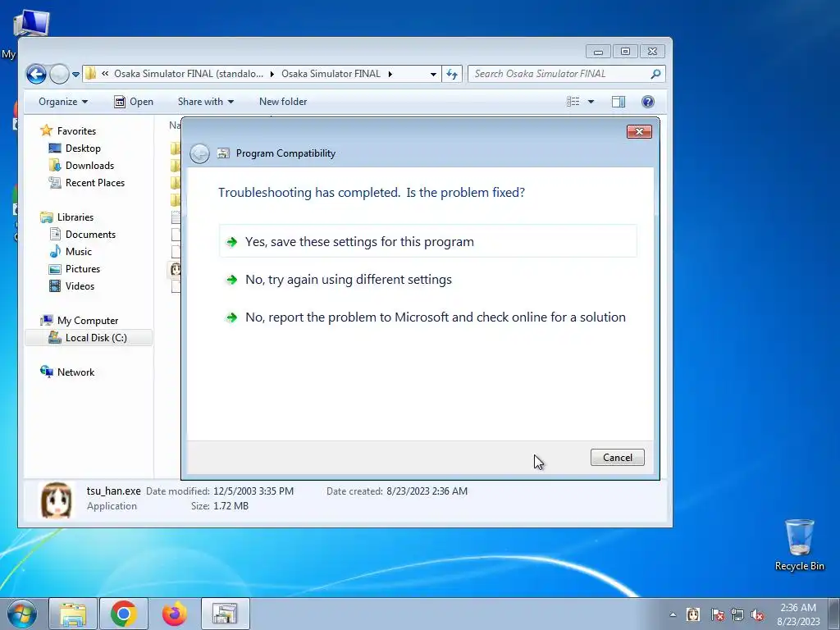Screen dimensions: 840x630
Task: Open Explorer help icon
Action: click(x=648, y=102)
